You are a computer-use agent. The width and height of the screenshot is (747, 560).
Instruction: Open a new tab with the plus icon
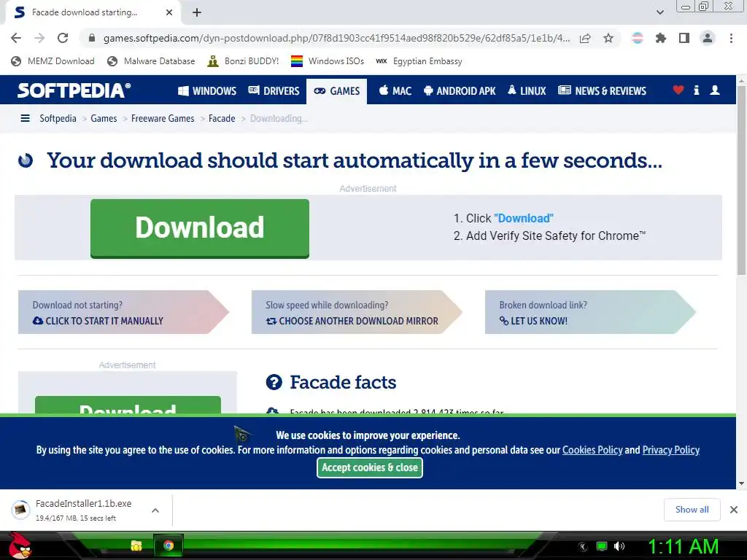(x=197, y=12)
